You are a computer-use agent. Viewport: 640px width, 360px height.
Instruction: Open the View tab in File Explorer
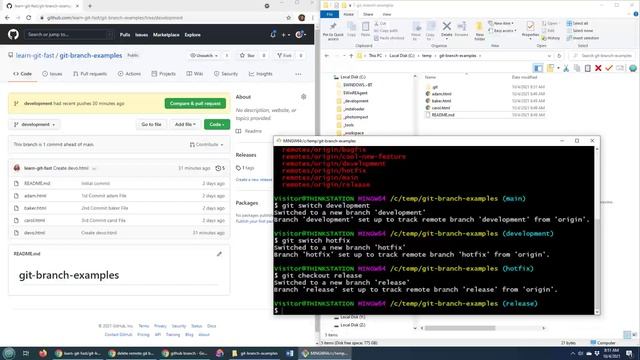[x=386, y=14]
